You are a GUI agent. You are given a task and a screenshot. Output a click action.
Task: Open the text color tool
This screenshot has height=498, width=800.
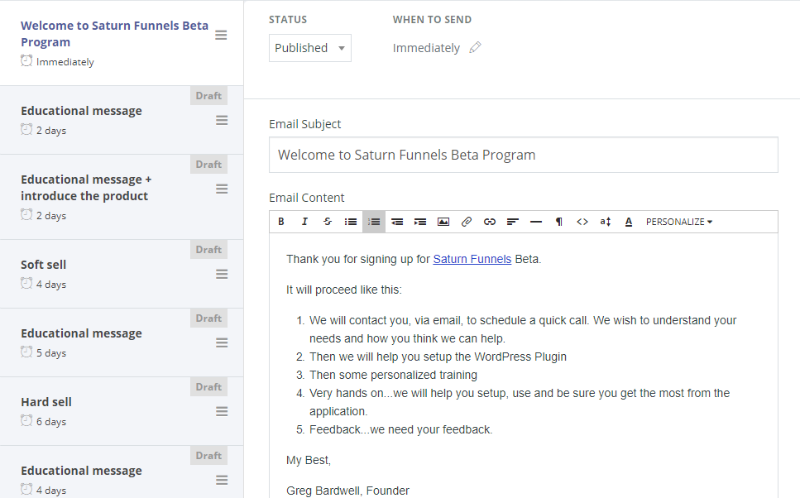click(629, 221)
